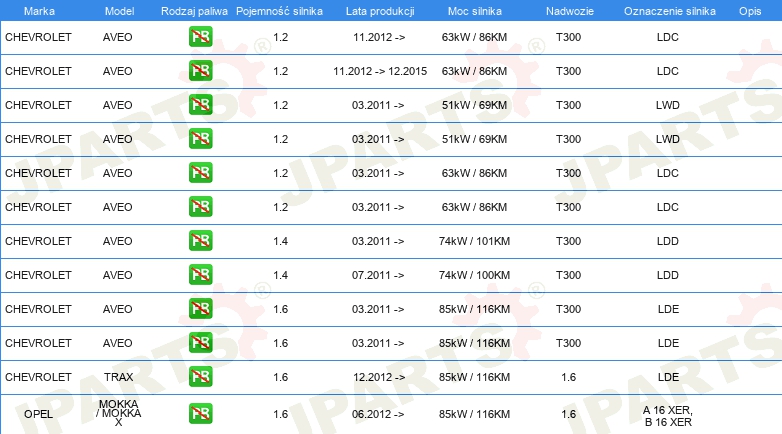Click the TRAX model cell

point(119,377)
